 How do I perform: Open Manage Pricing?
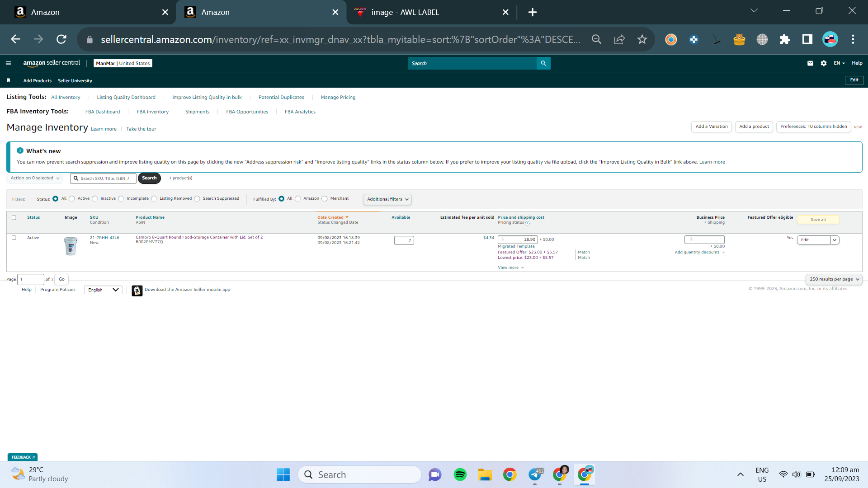[338, 98]
